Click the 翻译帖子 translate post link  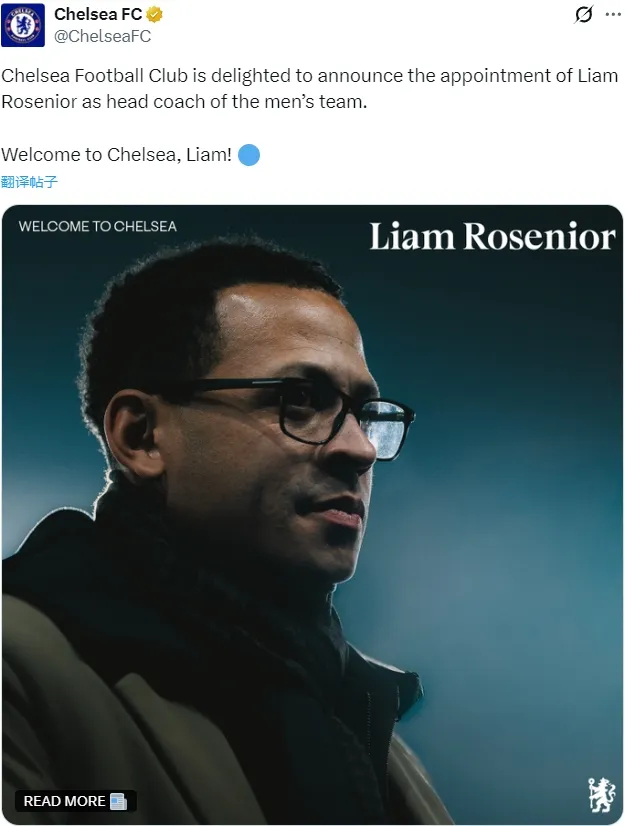[x=30, y=182]
